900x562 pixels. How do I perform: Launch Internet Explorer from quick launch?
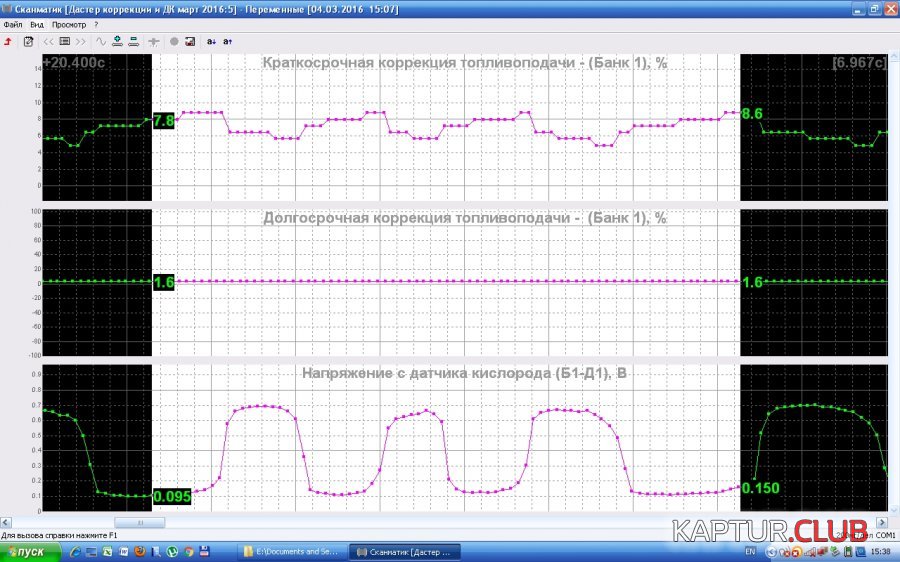tap(75, 552)
